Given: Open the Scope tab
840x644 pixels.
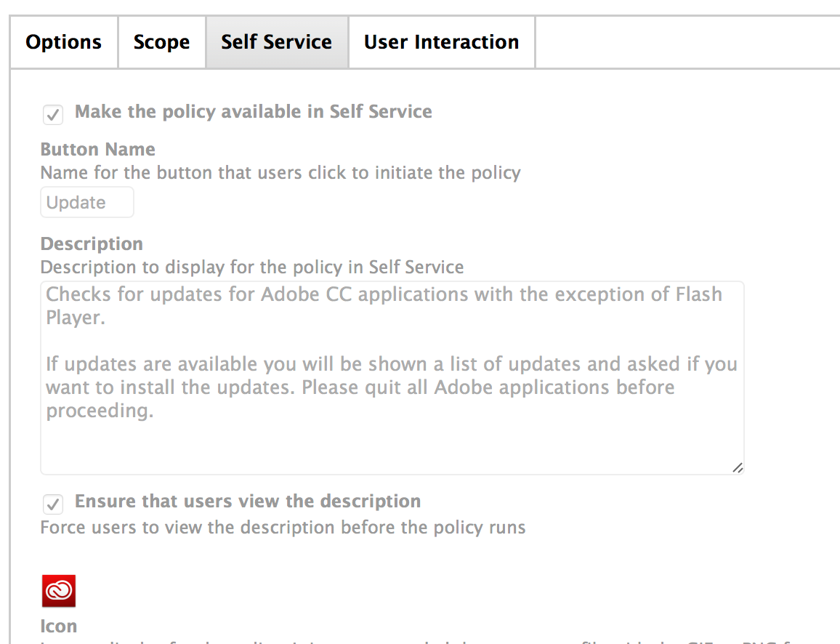Looking at the screenshot, I should click(x=162, y=42).
